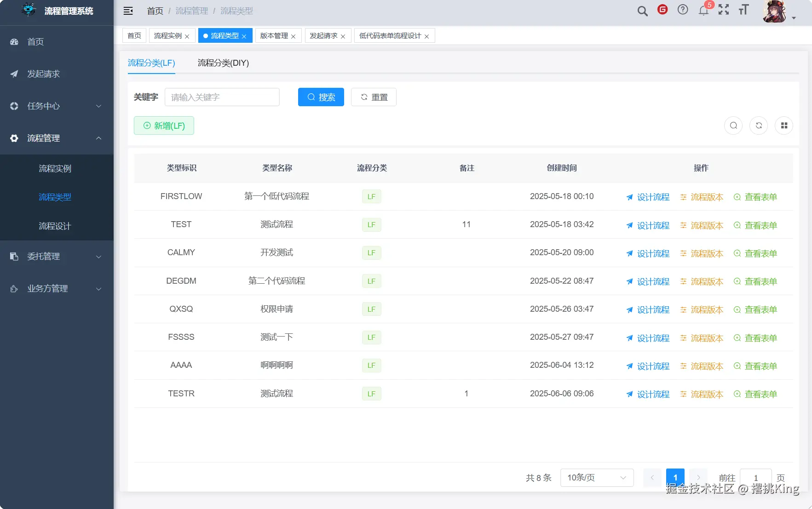Click 查看表单 for FIRSTLOW row
Viewport: 812px width, 509px height.
pos(755,197)
